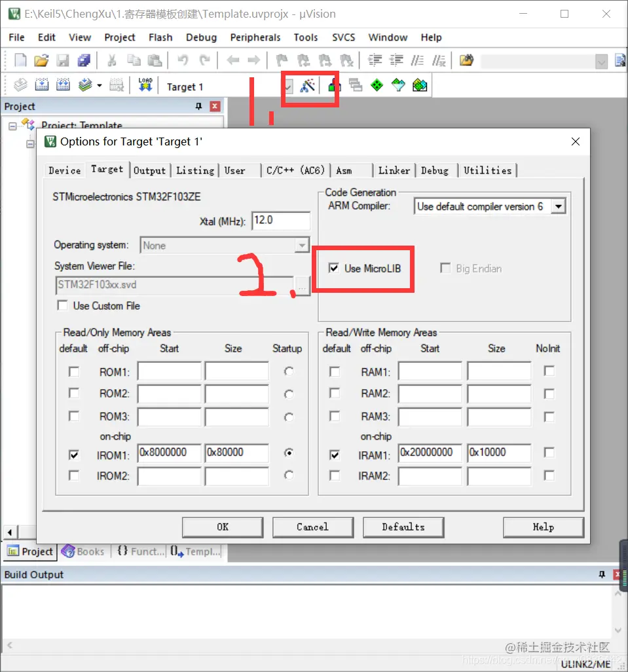The image size is (628, 672).
Task: Open Target 1 selection dropdown
Action: 288,86
